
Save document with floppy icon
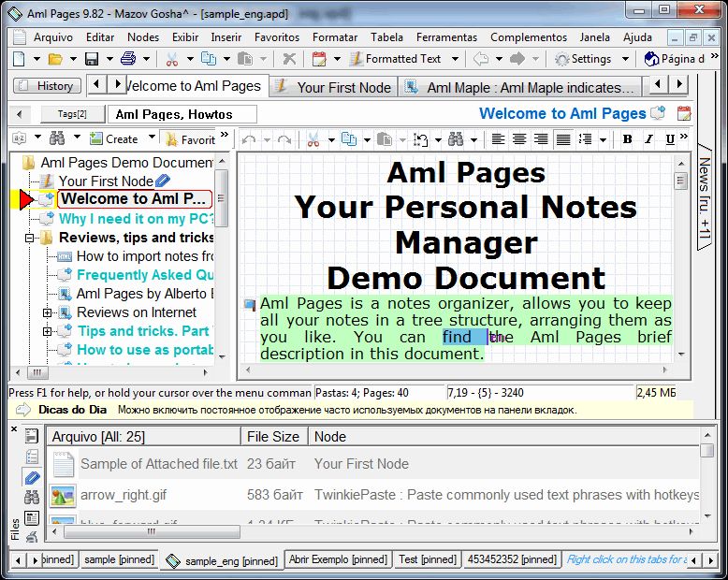[x=92, y=59]
